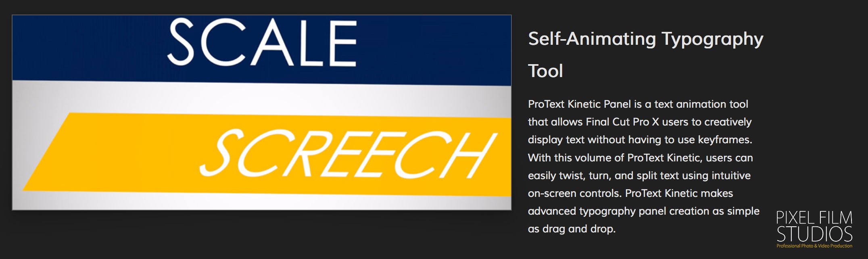The width and height of the screenshot is (868, 259).
Task: Click the word "keyframes" in the description
Action: [x=724, y=140]
